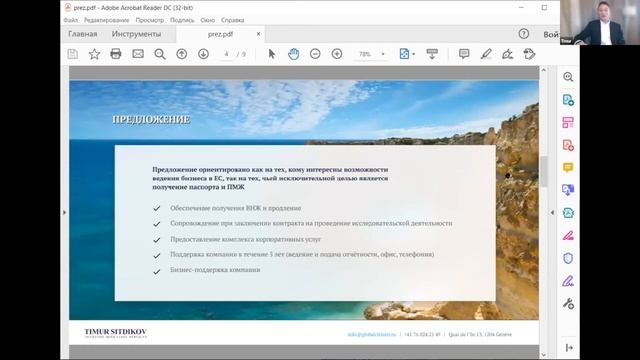Add a comment with speech bubble icon

pyautogui.click(x=464, y=54)
